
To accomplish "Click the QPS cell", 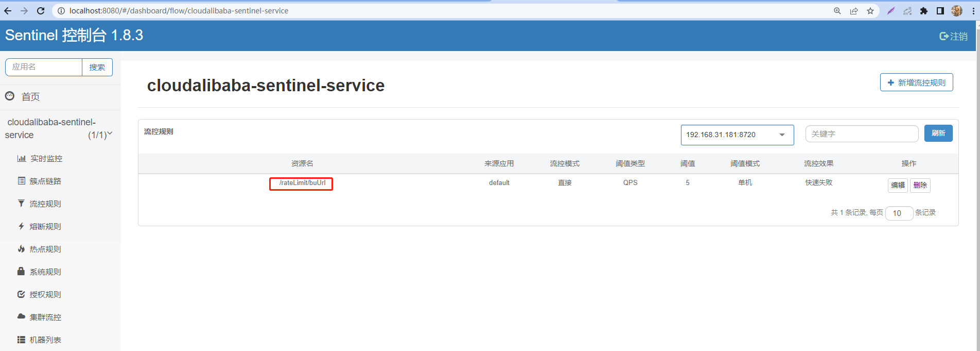I will click(x=630, y=183).
